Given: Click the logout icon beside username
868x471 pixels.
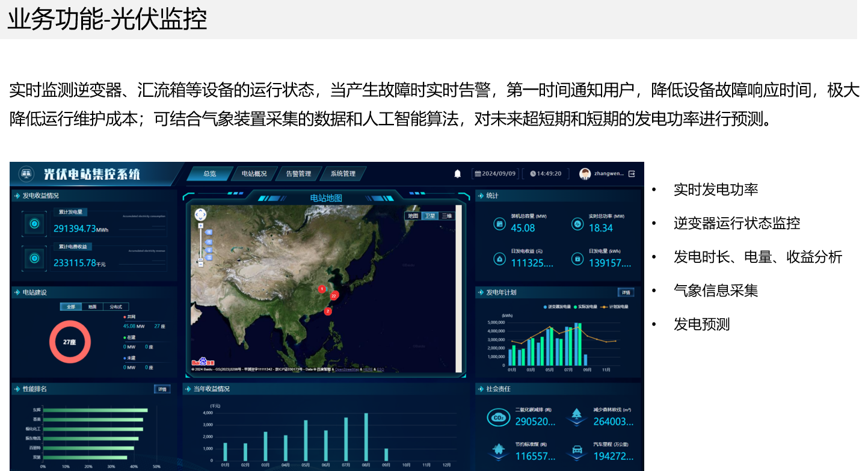Looking at the screenshot, I should pos(632,174).
